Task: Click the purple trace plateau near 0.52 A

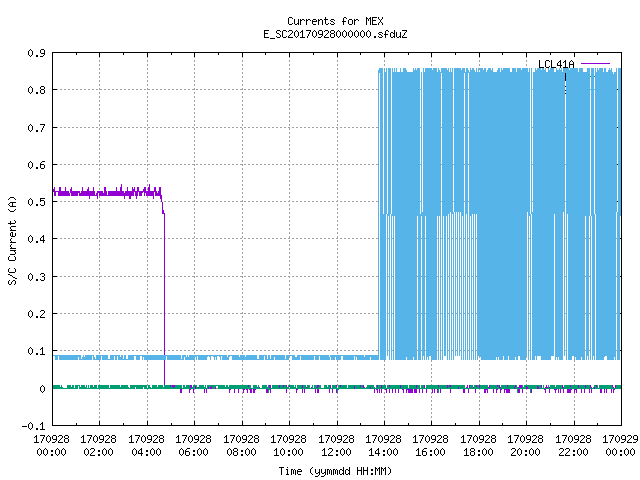Action: point(107,192)
